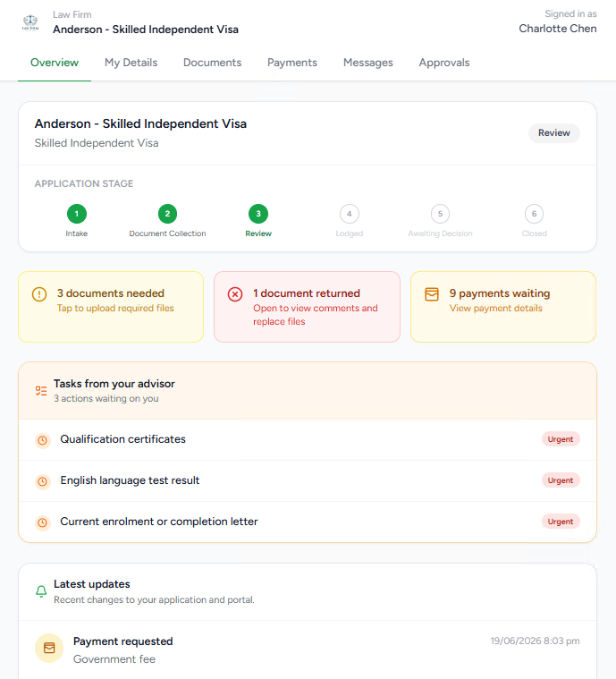This screenshot has height=679, width=616.
Task: Select stage 6 Closed circle
Action: coord(534,214)
